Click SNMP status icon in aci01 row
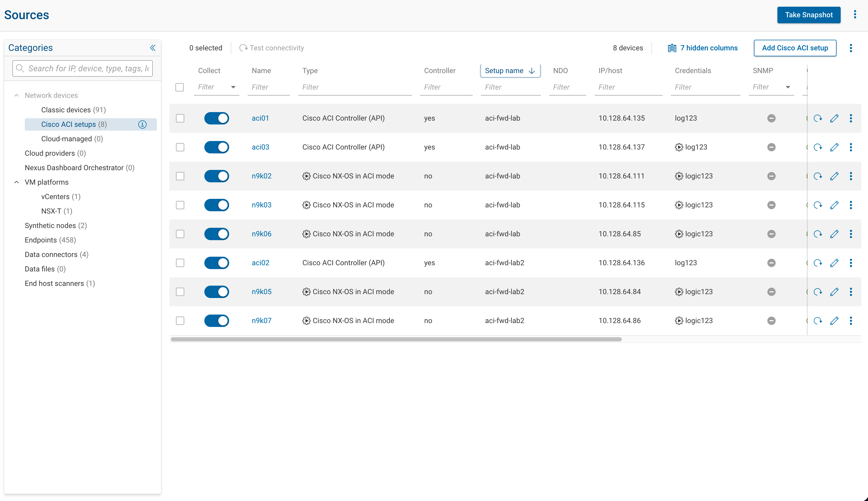 [x=771, y=118]
